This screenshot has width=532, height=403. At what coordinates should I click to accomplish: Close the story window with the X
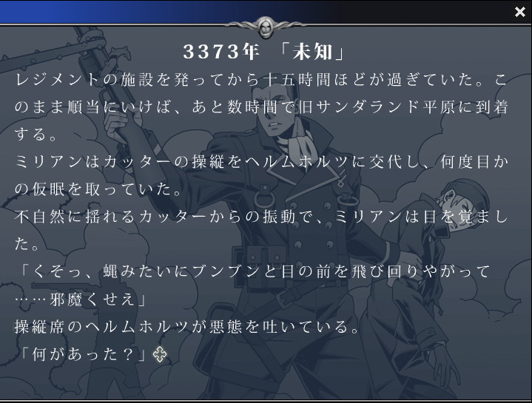(519, 12)
